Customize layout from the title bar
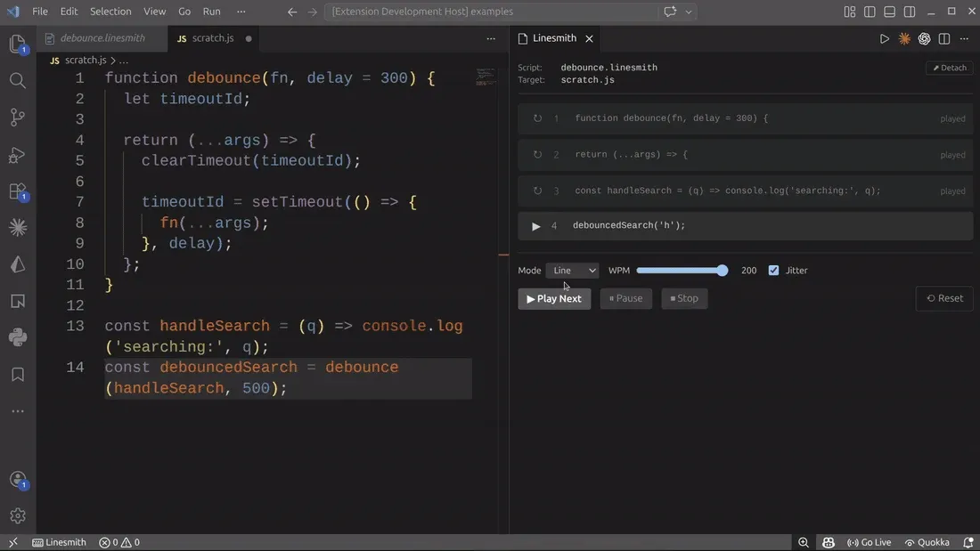The width and height of the screenshot is (980, 551). [849, 12]
